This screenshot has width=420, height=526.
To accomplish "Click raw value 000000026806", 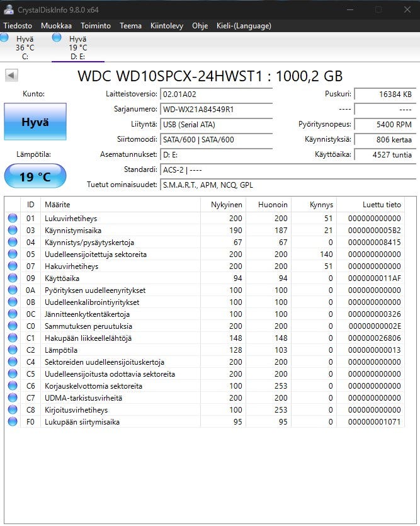I will coord(375,338).
